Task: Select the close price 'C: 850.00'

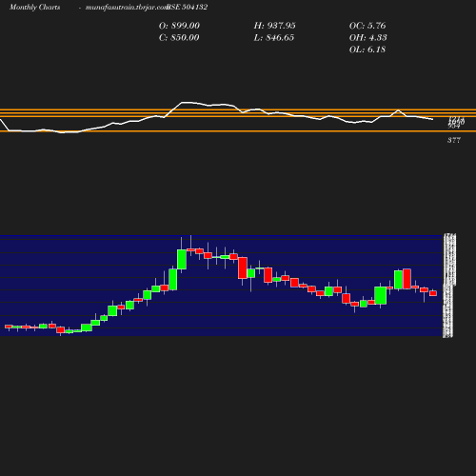Action: (179, 38)
